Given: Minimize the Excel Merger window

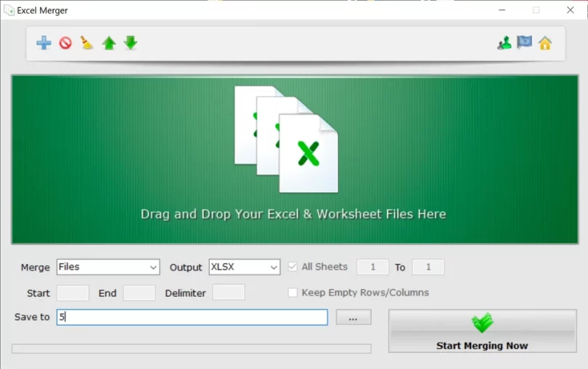Looking at the screenshot, I should click(502, 10).
